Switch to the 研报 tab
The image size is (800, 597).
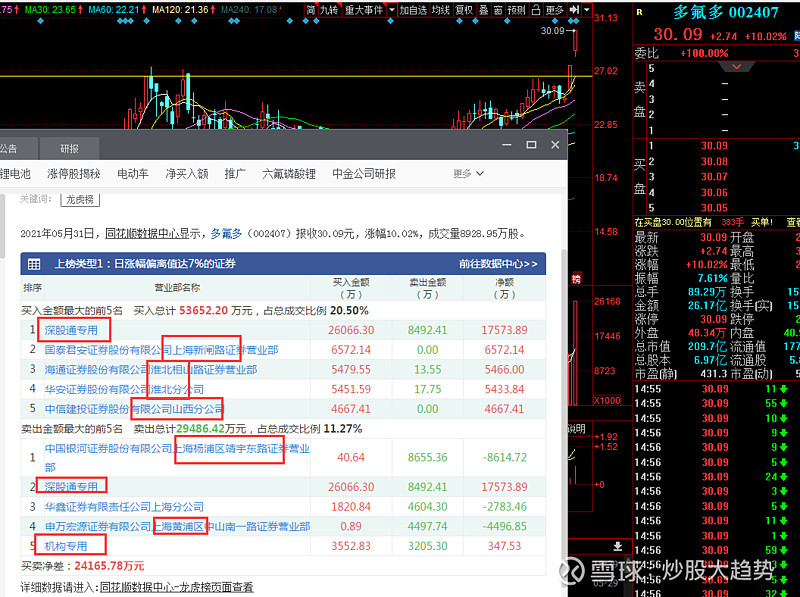coord(69,148)
